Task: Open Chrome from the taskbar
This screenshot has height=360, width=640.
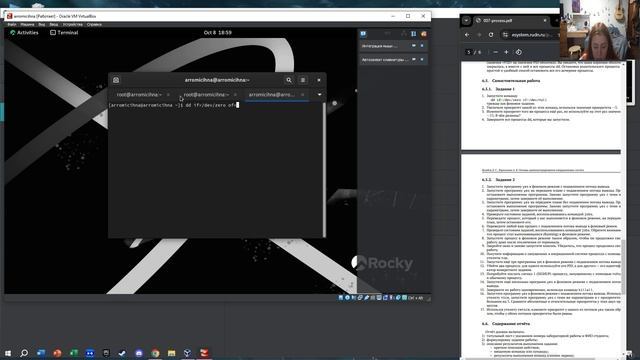Action: tap(155, 353)
